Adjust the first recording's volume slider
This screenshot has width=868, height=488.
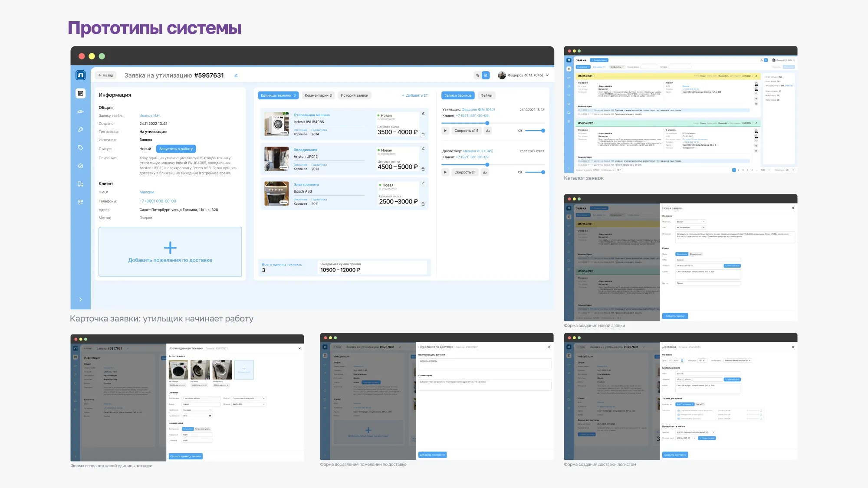tap(535, 131)
